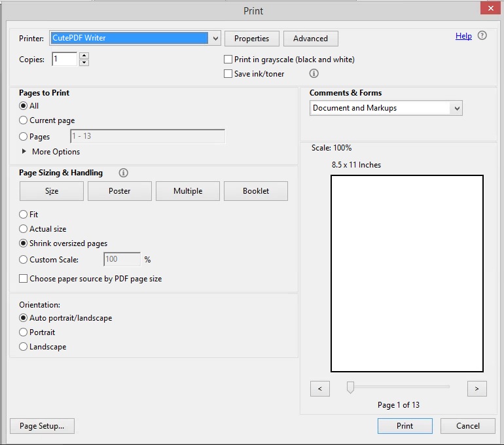Viewport: 504px width, 445px height.
Task: Click the Save ink/toner info icon
Action: (x=314, y=73)
